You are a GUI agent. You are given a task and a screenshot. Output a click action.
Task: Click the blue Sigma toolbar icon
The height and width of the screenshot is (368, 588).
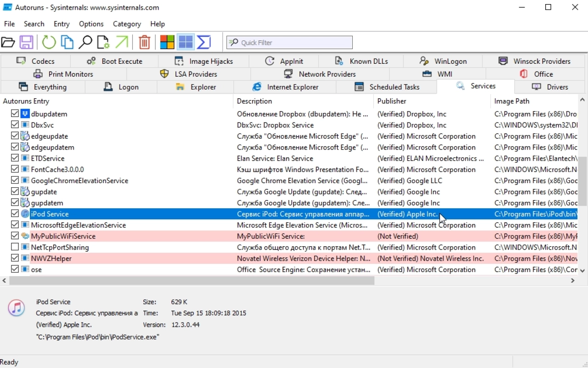click(204, 42)
